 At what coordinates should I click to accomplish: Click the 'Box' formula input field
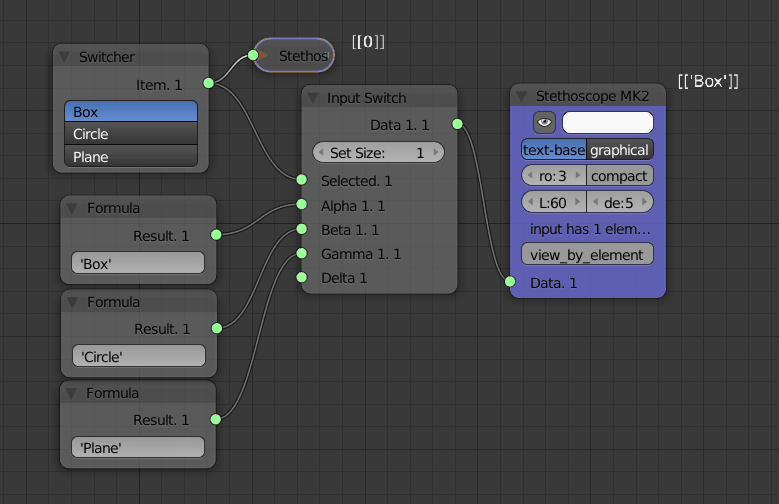point(138,263)
